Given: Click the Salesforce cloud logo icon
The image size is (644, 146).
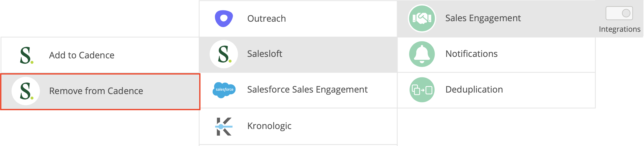Looking at the screenshot, I should coord(224,90).
